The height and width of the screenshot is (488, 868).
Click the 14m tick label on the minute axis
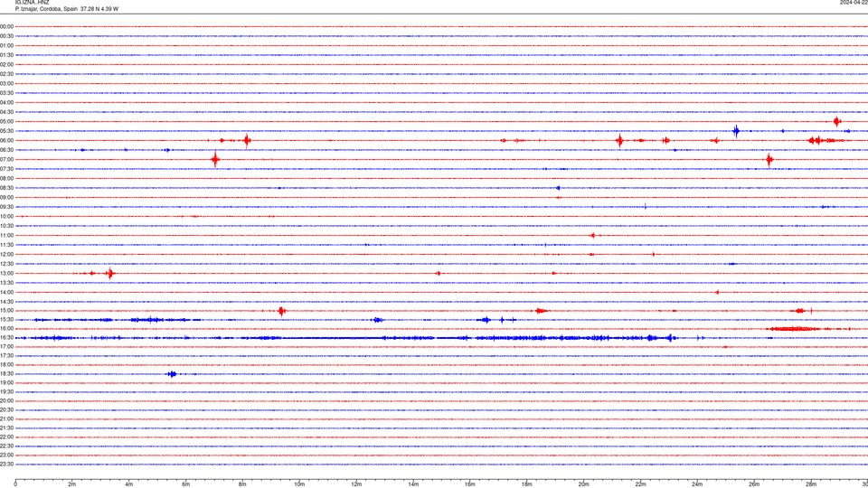413,484
